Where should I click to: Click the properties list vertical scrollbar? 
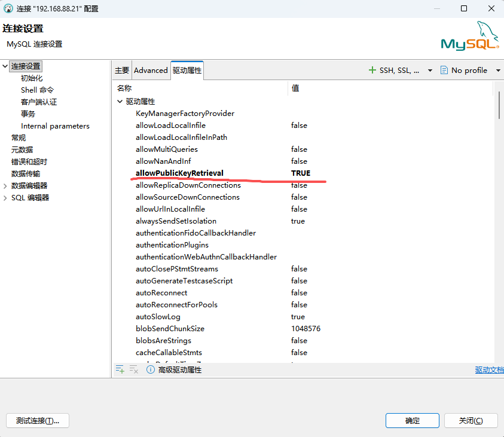(x=499, y=106)
